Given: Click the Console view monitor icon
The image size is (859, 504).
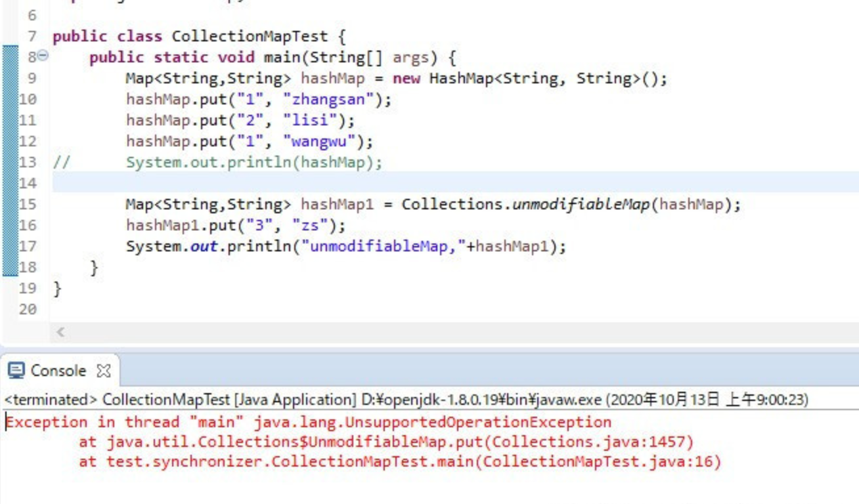Looking at the screenshot, I should click(x=16, y=371).
